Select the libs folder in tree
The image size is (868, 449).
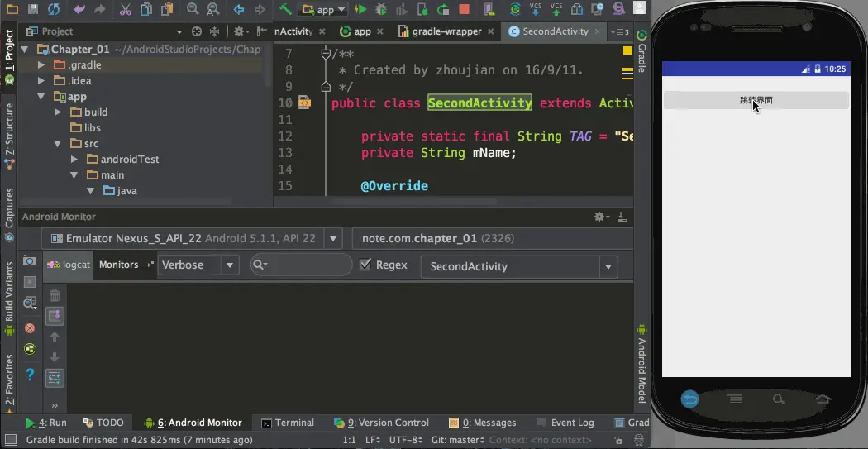(x=85, y=128)
